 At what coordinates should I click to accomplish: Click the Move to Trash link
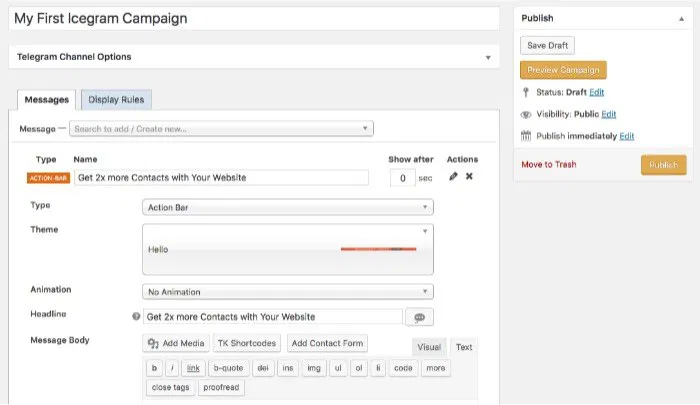pyautogui.click(x=549, y=165)
